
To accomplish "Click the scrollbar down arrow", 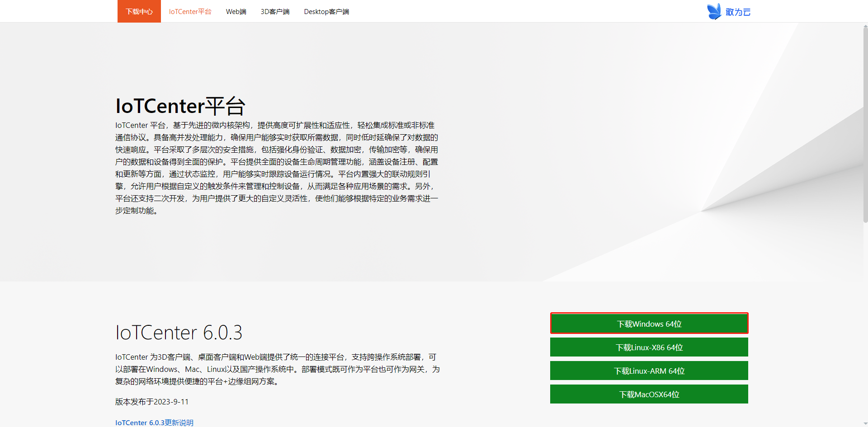I will (x=865, y=424).
